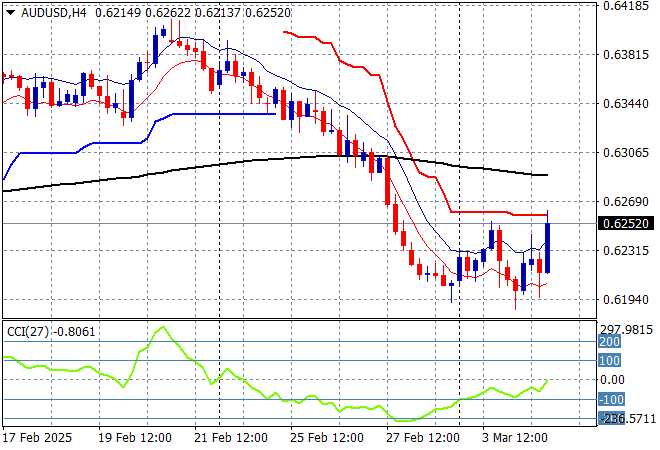The image size is (660, 450).
Task: Click the CCI 100 level label
Action: (611, 360)
